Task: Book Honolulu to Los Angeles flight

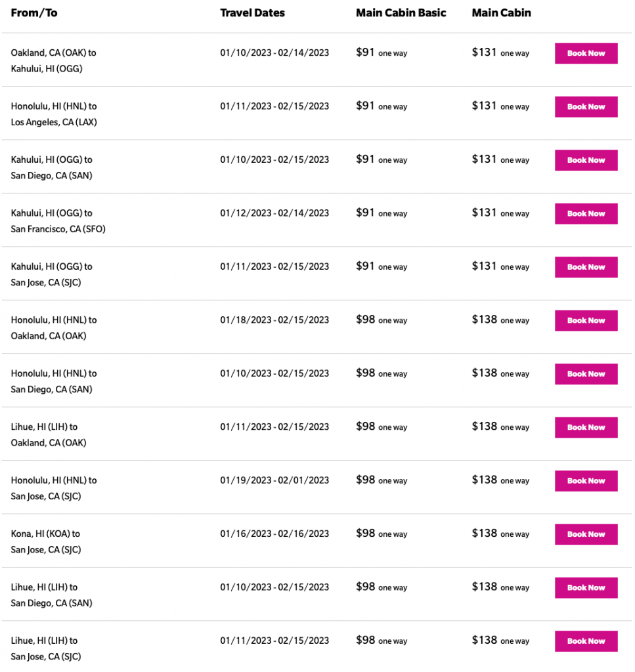Action: pos(586,106)
